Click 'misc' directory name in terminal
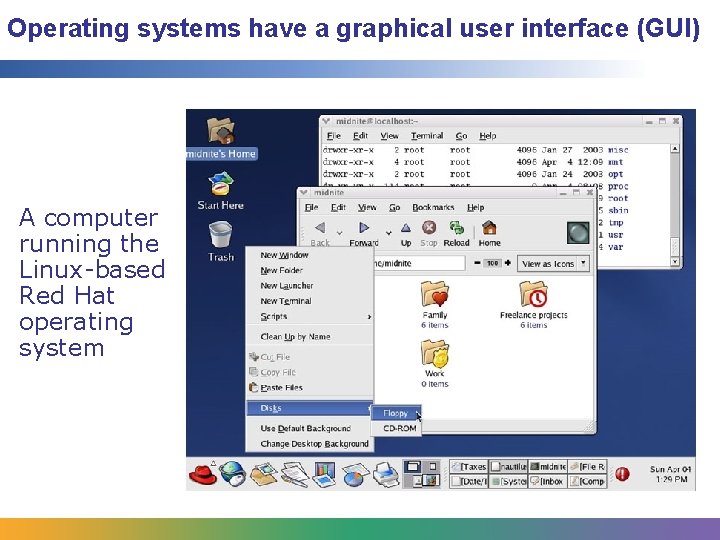The image size is (720, 540). coord(618,150)
